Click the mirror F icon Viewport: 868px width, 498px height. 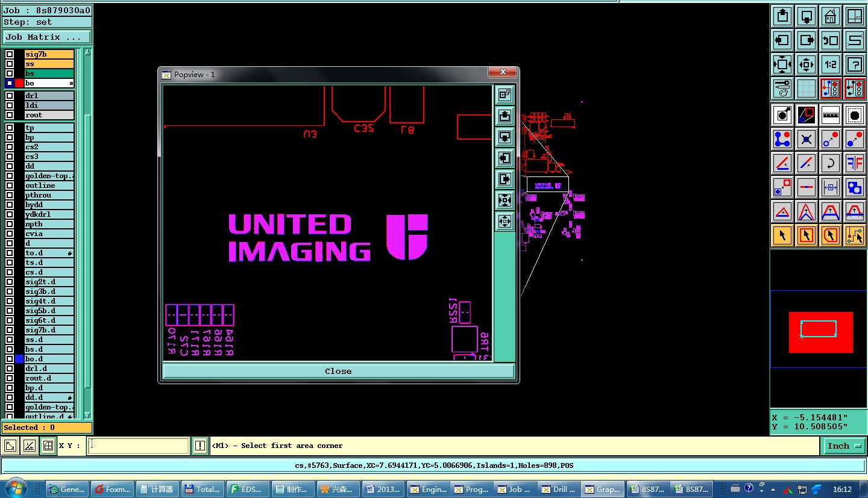coord(855,163)
